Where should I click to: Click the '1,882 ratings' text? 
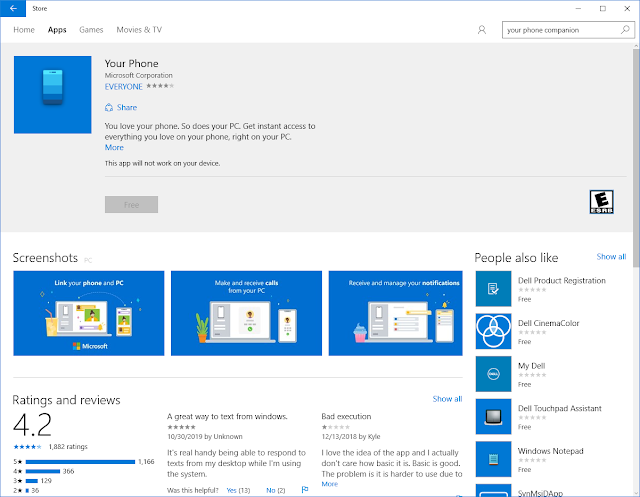coord(68,447)
